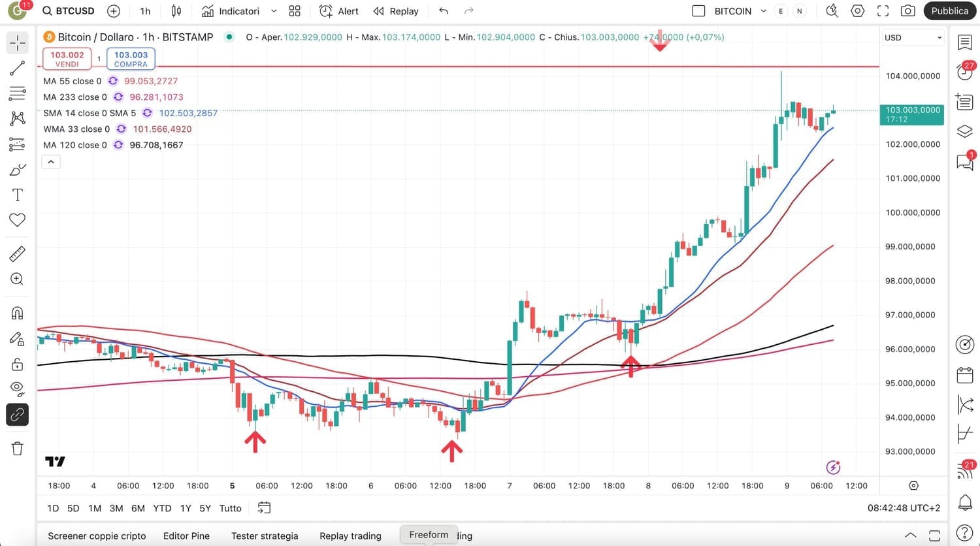Viewport: 980px width, 546px height.
Task: Open the Editor Pine tab
Action: 186,536
